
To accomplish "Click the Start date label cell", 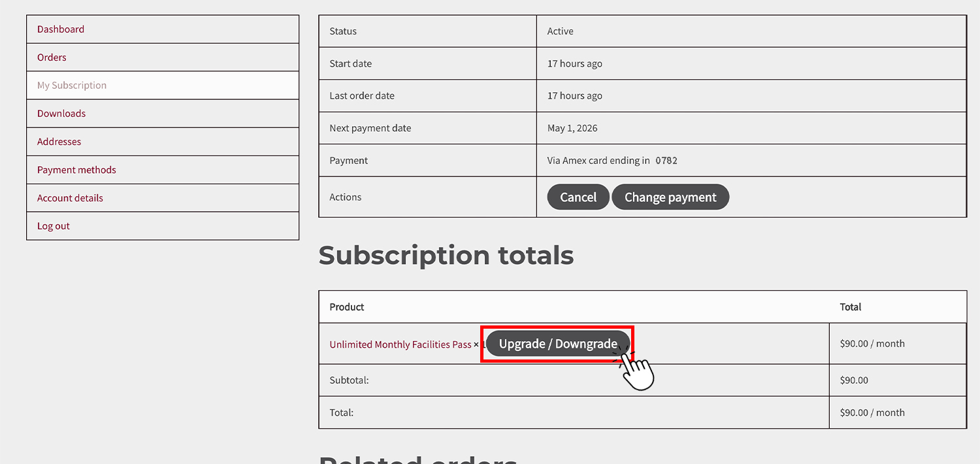I will [351, 64].
